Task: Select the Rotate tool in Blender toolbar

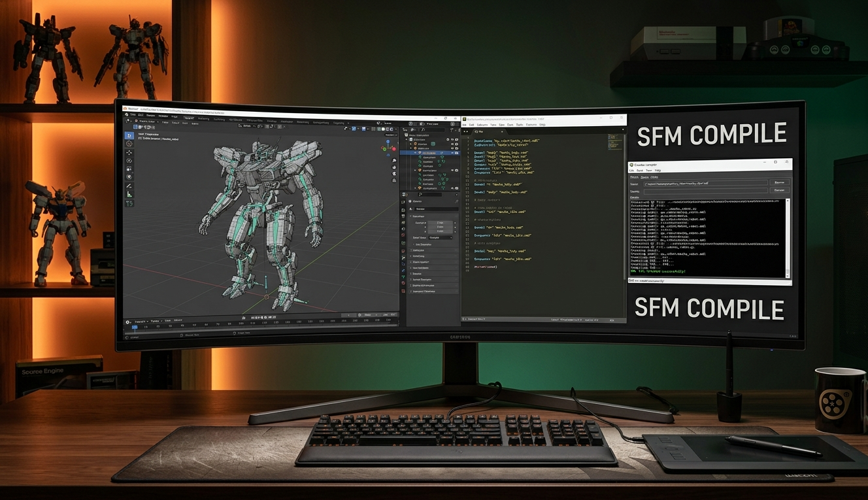Action: (129, 161)
